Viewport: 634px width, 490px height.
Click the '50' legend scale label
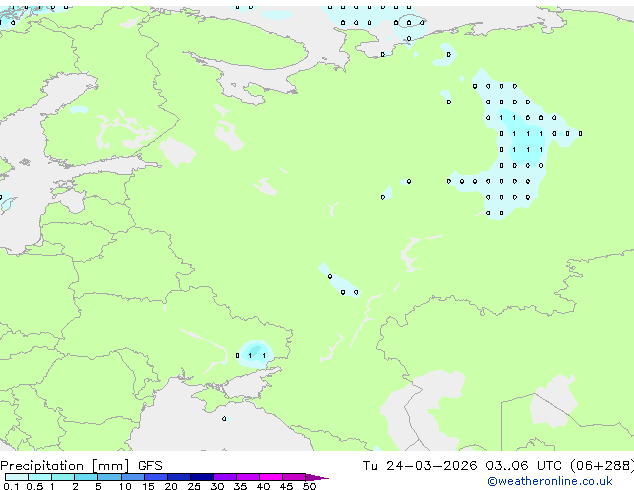(x=310, y=486)
